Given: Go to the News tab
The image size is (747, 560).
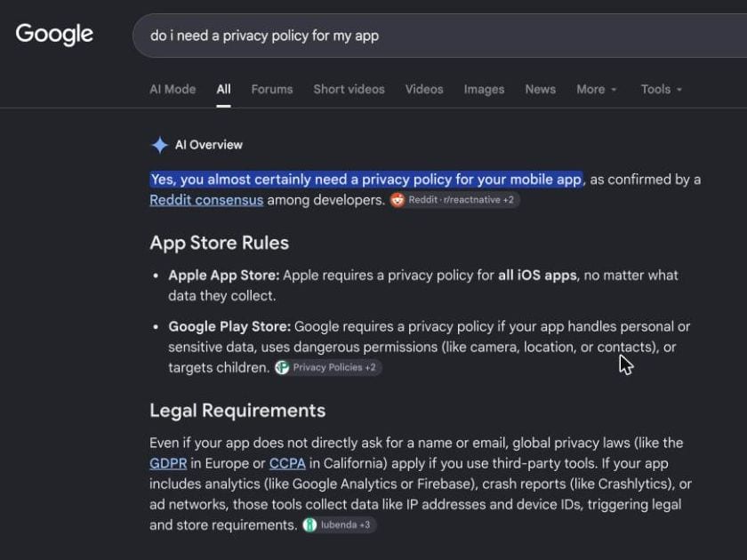Looking at the screenshot, I should [x=541, y=89].
